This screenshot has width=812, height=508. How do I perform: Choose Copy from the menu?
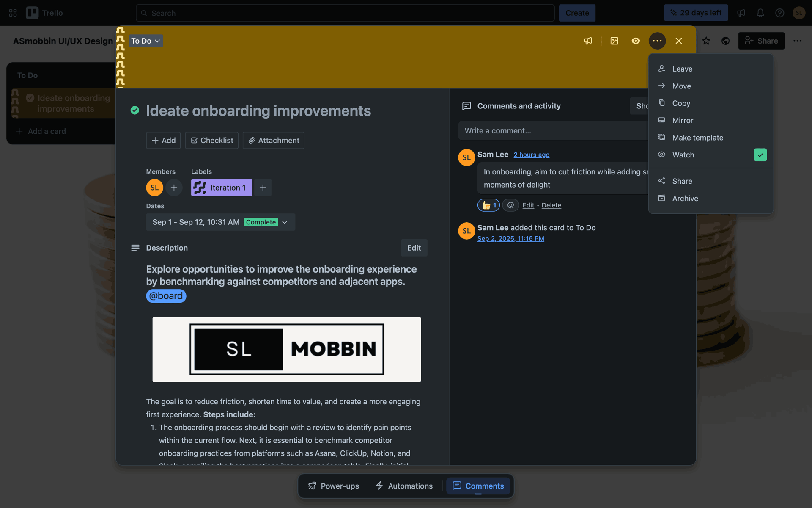(710, 103)
